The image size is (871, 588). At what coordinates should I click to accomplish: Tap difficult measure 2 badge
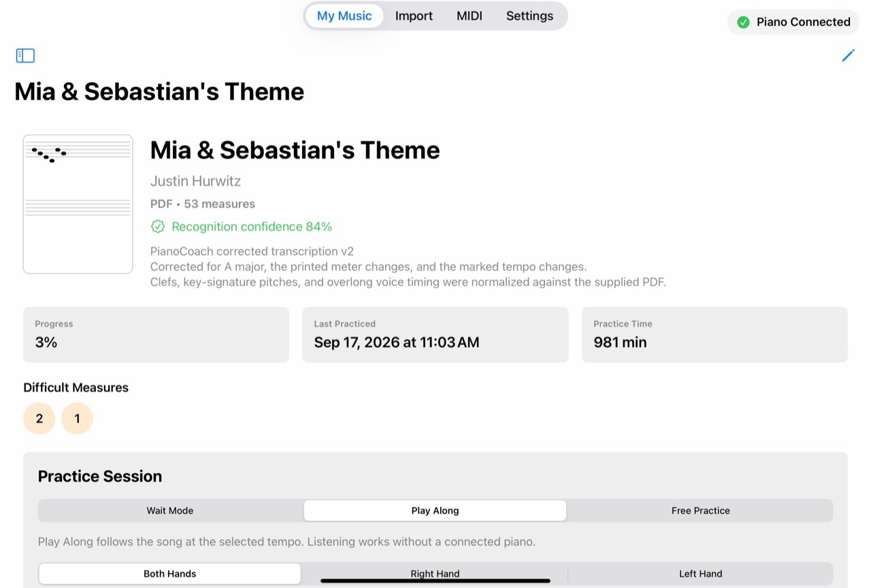[x=39, y=419]
